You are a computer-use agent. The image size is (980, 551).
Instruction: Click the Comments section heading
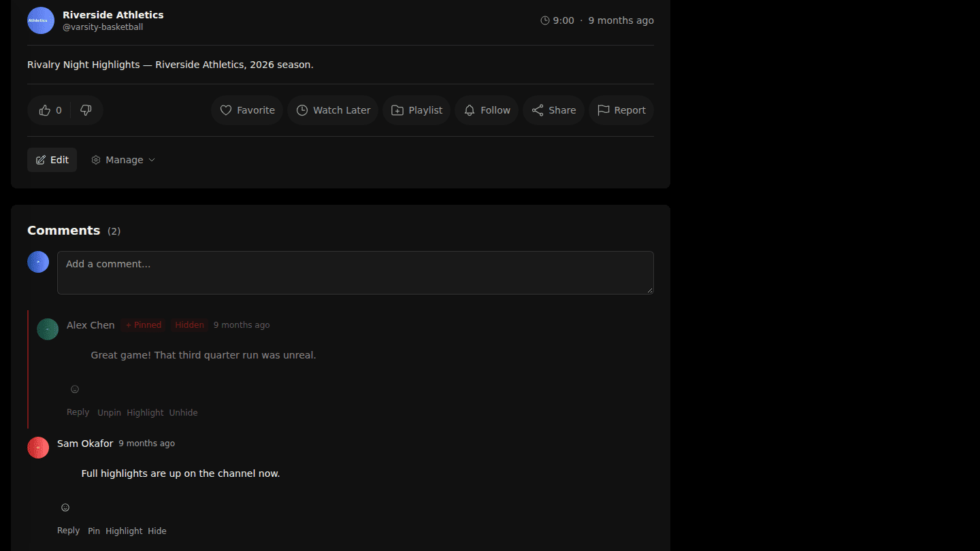click(63, 231)
